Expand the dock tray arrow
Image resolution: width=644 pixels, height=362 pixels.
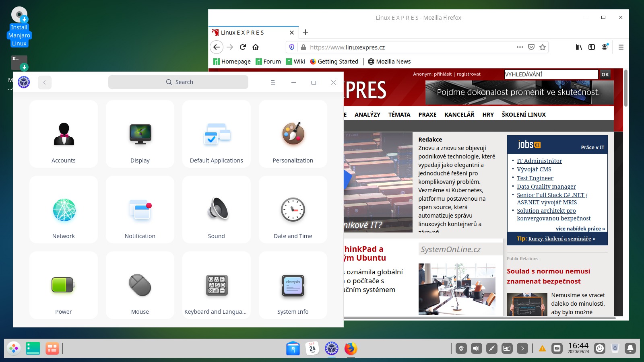(x=522, y=348)
